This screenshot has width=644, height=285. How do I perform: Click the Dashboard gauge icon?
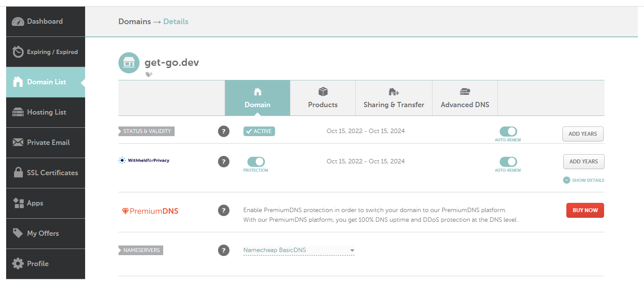point(18,22)
